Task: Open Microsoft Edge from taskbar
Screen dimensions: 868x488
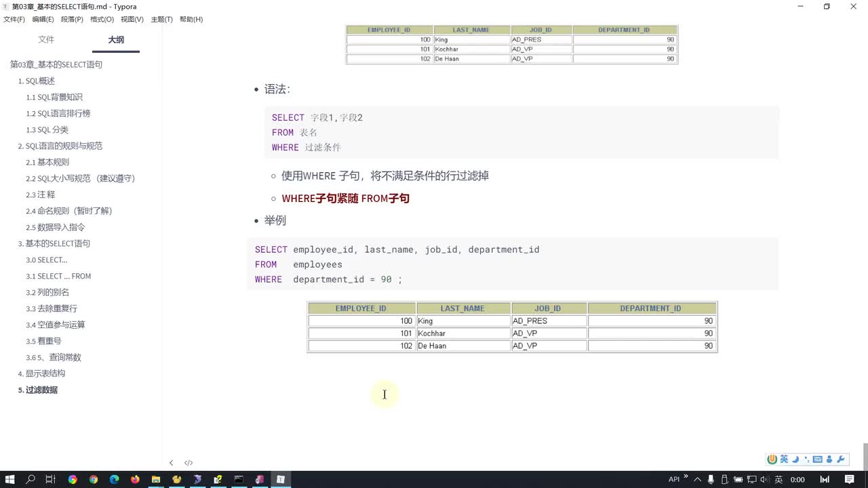Action: tap(114, 479)
